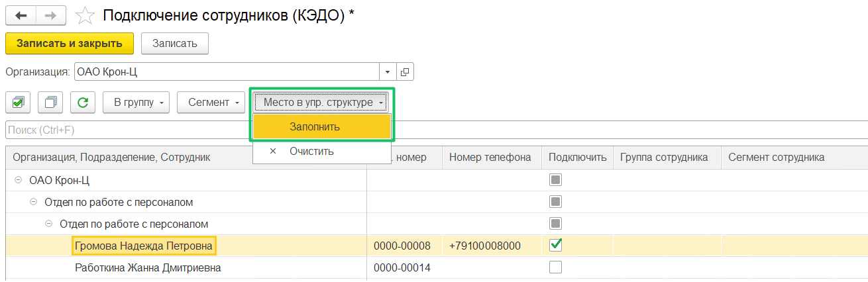Click the Организация field with ОАО Крон-Ц
The image size is (868, 282).
[x=226, y=71]
